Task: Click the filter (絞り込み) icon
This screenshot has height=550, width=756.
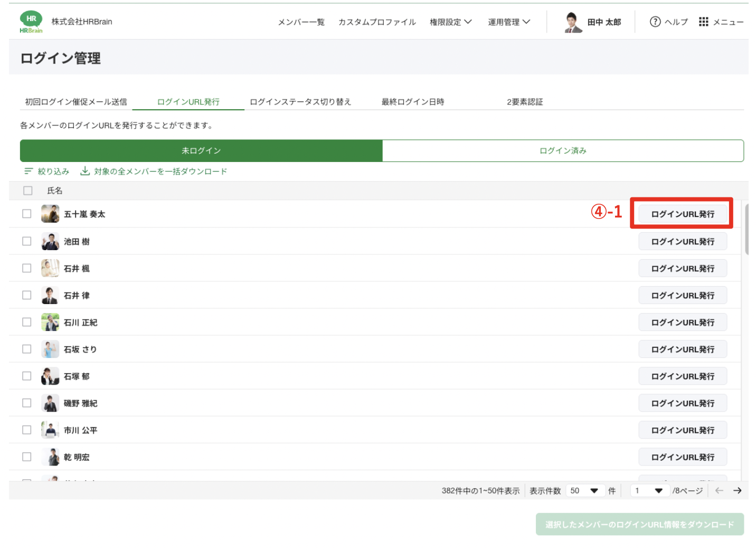Action: pyautogui.click(x=29, y=172)
